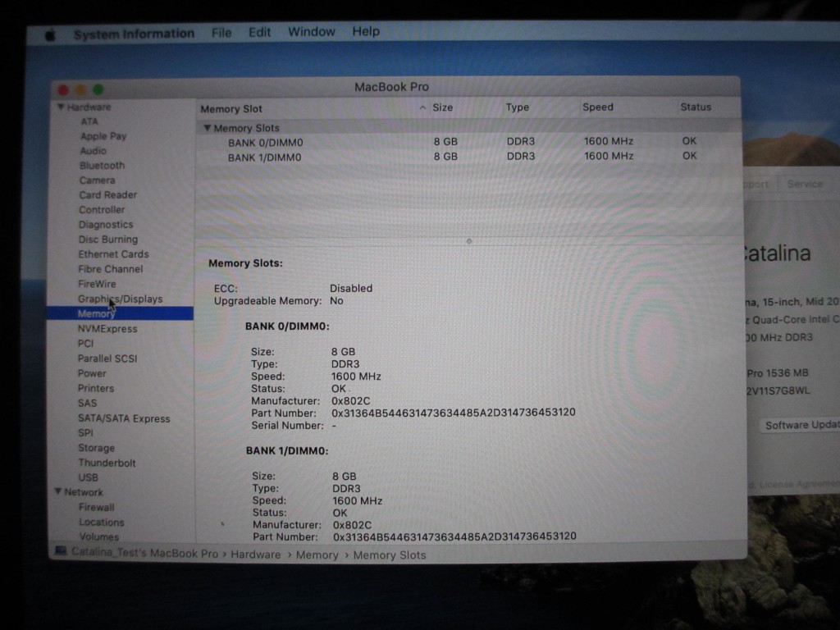Select Camera in the sidebar
840x630 pixels.
pos(97,180)
